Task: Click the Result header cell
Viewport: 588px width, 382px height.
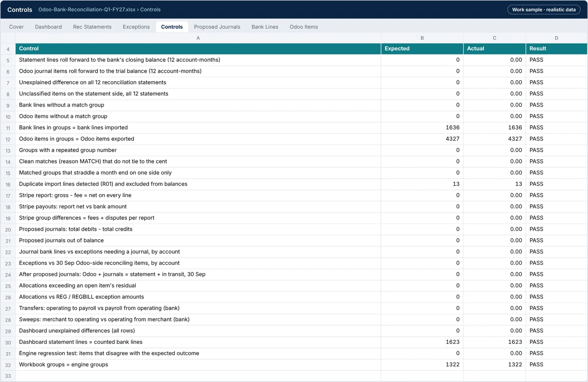Action: coord(556,49)
